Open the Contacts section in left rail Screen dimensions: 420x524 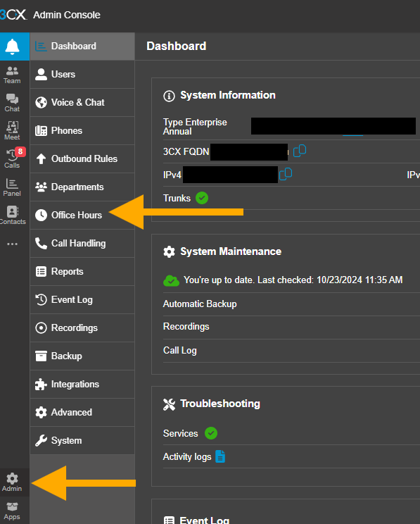point(13,216)
